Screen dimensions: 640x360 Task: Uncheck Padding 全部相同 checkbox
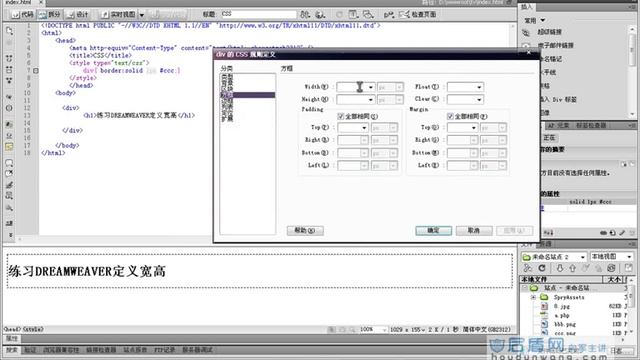[x=341, y=116]
